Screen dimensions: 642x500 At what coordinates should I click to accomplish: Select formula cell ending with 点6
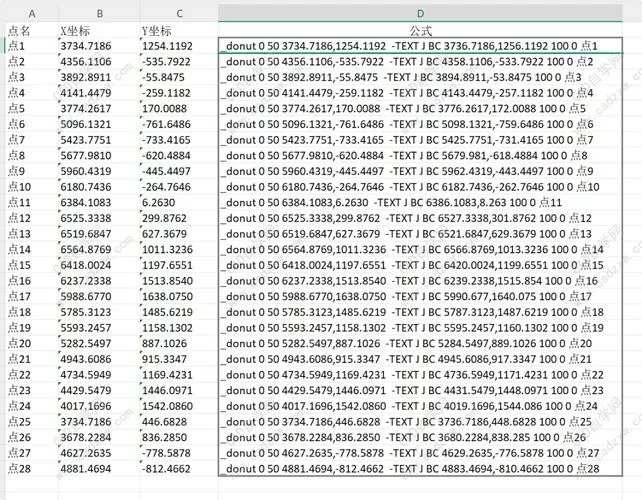point(420,124)
